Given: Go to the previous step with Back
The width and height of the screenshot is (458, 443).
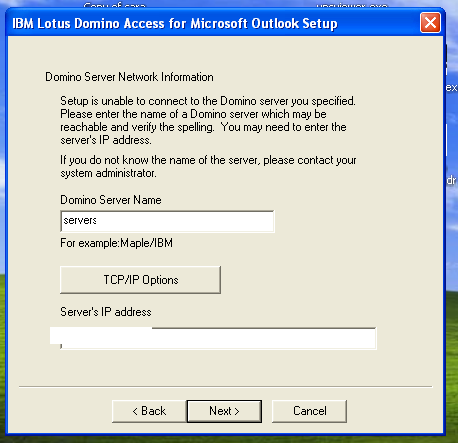Looking at the screenshot, I should coord(149,411).
